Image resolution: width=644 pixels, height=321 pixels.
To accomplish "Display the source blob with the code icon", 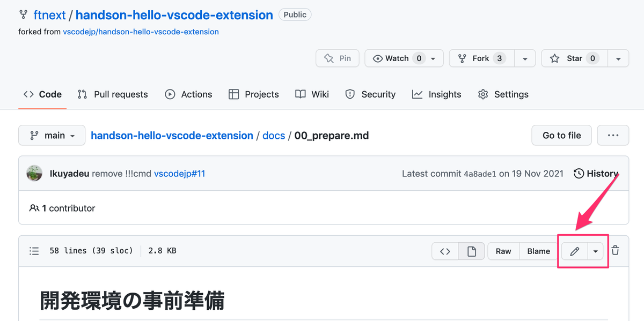I will click(445, 251).
